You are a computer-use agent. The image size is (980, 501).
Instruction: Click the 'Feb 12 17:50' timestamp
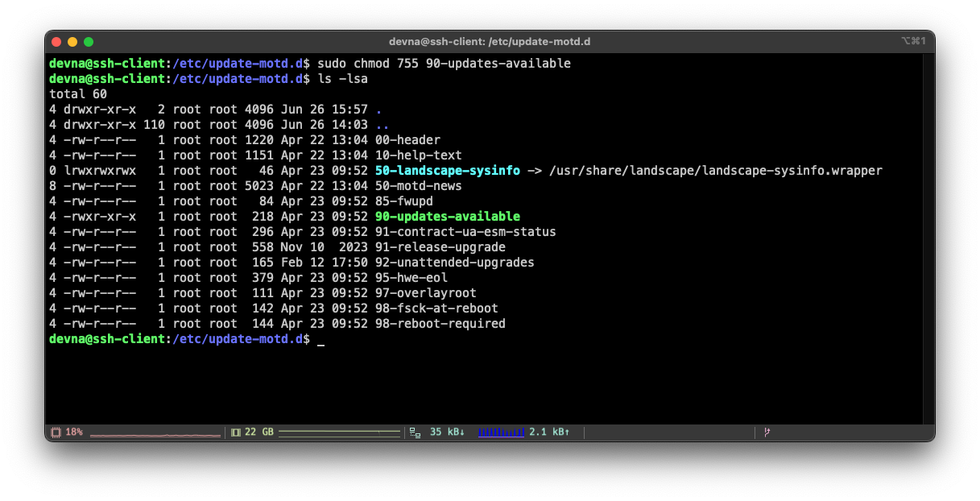click(x=325, y=263)
